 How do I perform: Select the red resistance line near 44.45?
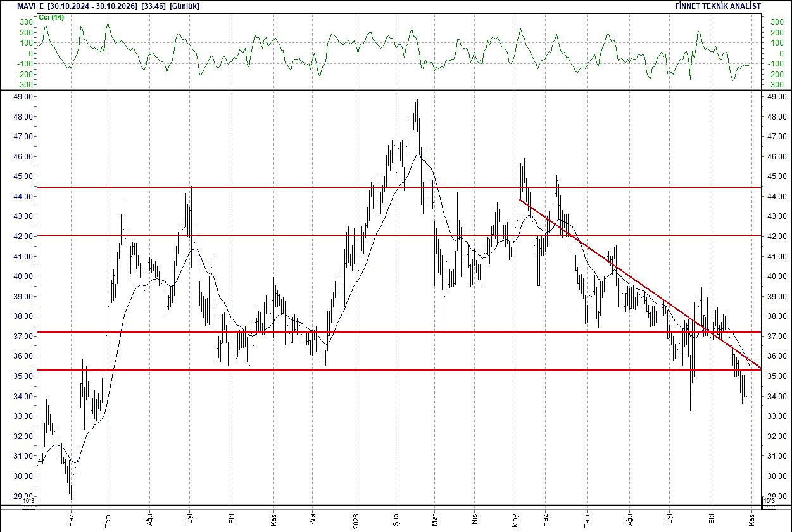pyautogui.click(x=399, y=187)
